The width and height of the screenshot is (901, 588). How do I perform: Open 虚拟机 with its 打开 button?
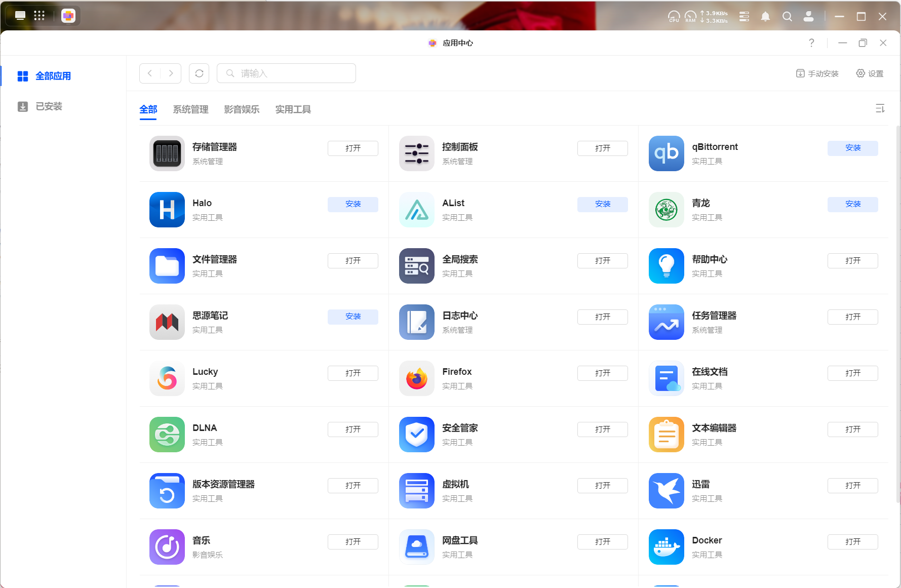(x=603, y=485)
